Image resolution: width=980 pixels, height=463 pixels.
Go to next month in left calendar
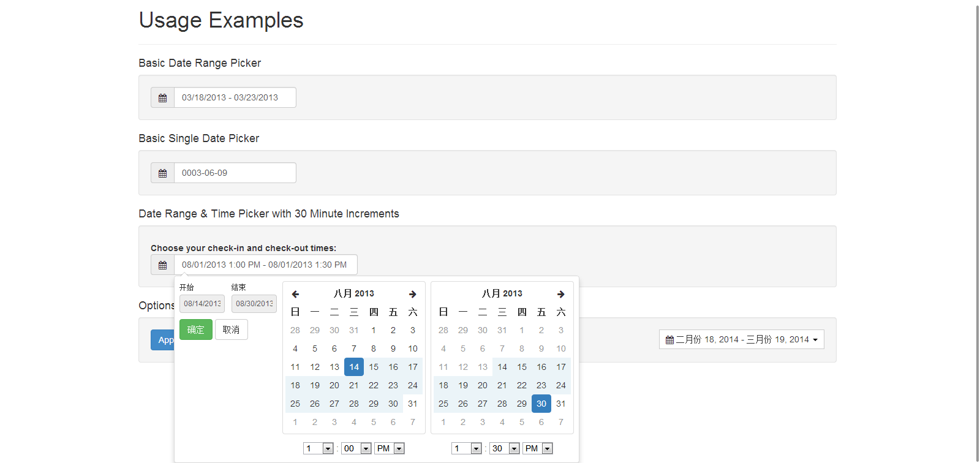coord(413,294)
